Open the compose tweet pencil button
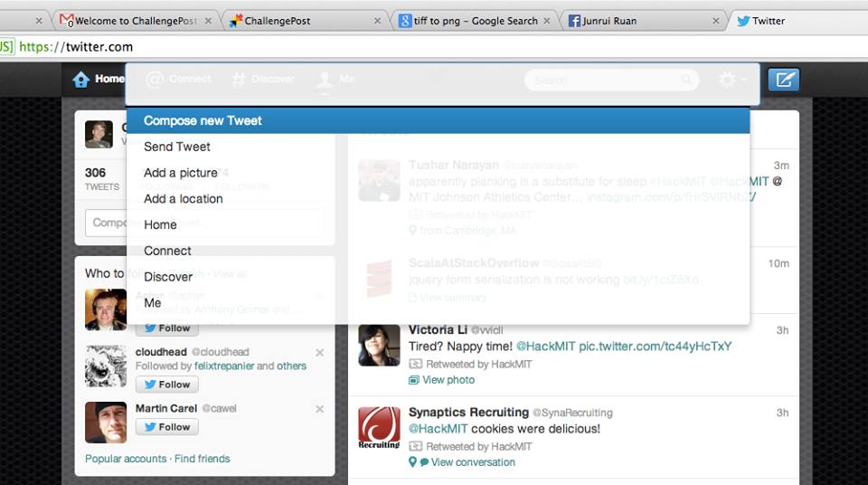868x485 pixels. pos(783,80)
